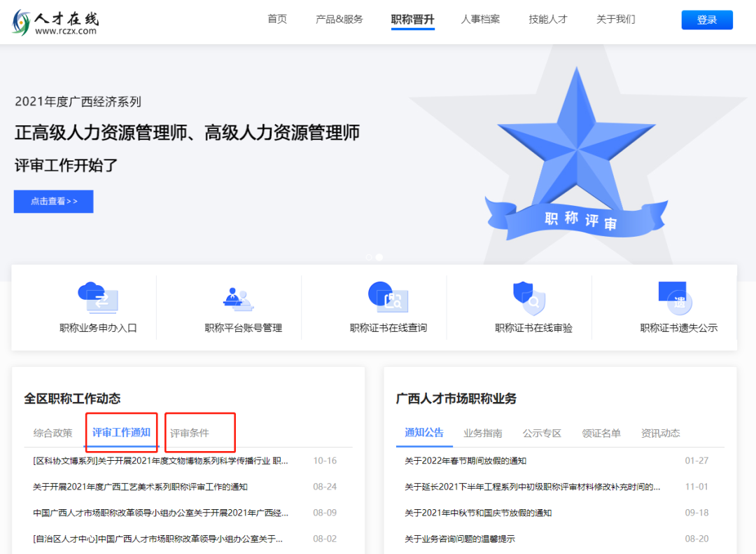Screen dimensions: 756x554
Task: Open 关于延长2021下半年工程系列 notice
Action: (532, 487)
